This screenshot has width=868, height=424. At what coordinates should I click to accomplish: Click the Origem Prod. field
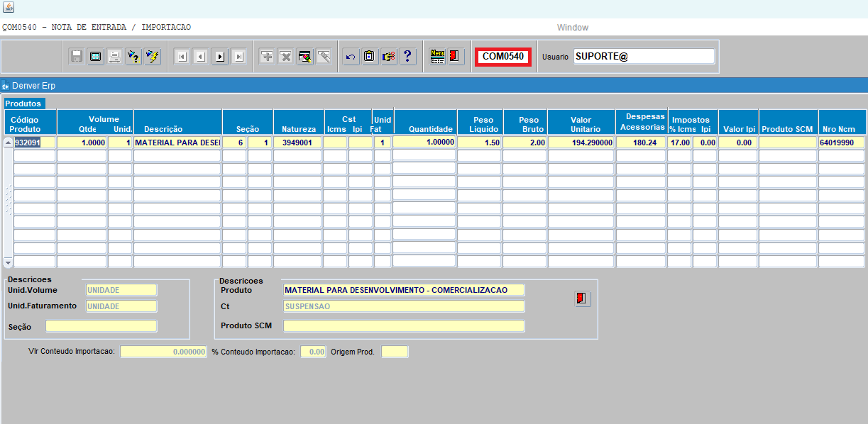click(395, 352)
